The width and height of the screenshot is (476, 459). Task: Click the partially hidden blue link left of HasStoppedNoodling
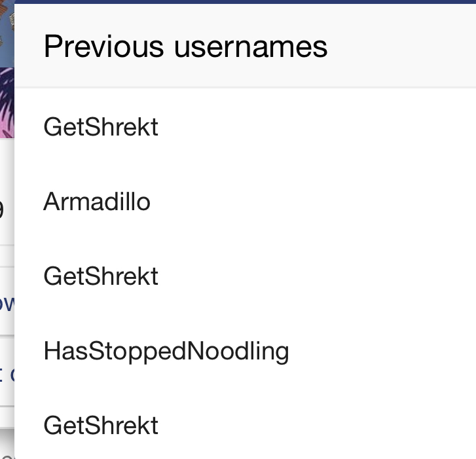[7, 375]
